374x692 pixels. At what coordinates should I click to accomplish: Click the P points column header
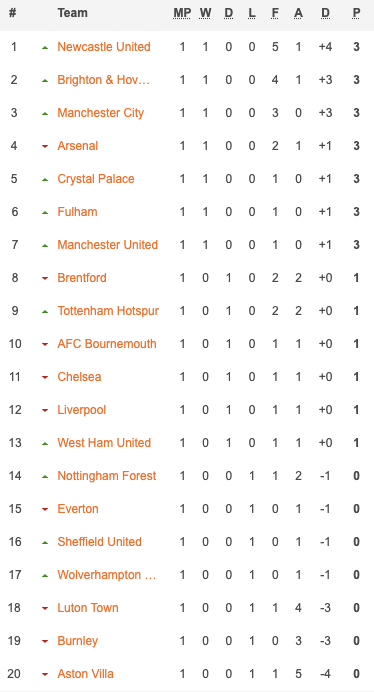click(356, 13)
